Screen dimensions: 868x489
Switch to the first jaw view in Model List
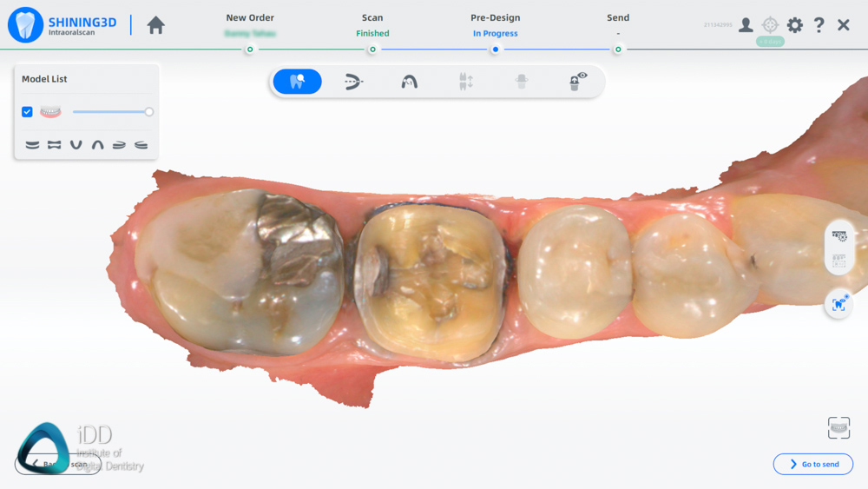(32, 145)
